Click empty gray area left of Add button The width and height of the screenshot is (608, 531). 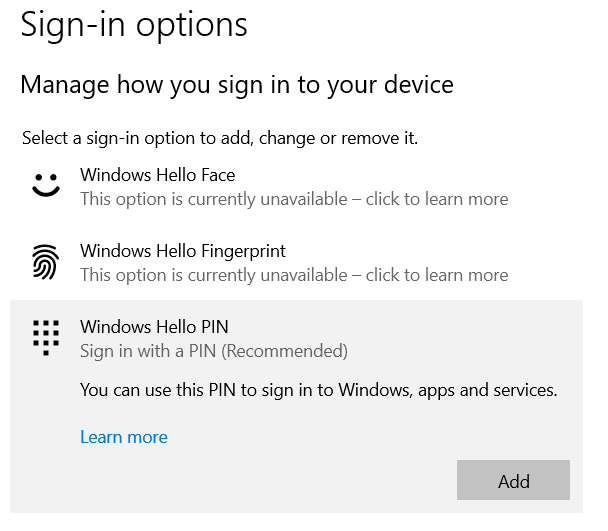pos(300,480)
